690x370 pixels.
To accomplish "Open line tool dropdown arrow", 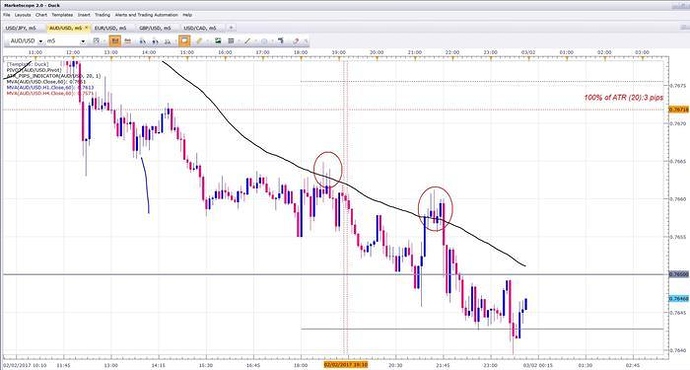I will coord(256,41).
